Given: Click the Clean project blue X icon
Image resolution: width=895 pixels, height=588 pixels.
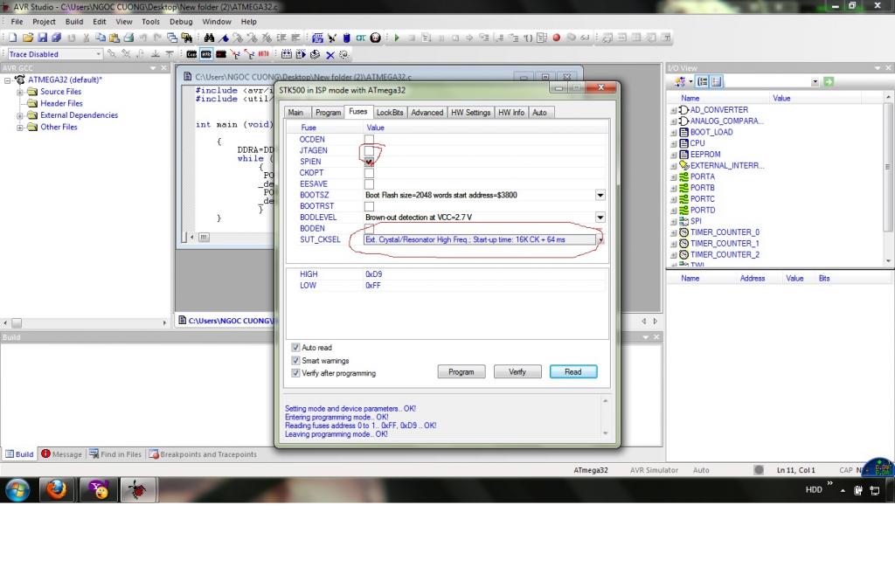Looking at the screenshot, I should 330,55.
